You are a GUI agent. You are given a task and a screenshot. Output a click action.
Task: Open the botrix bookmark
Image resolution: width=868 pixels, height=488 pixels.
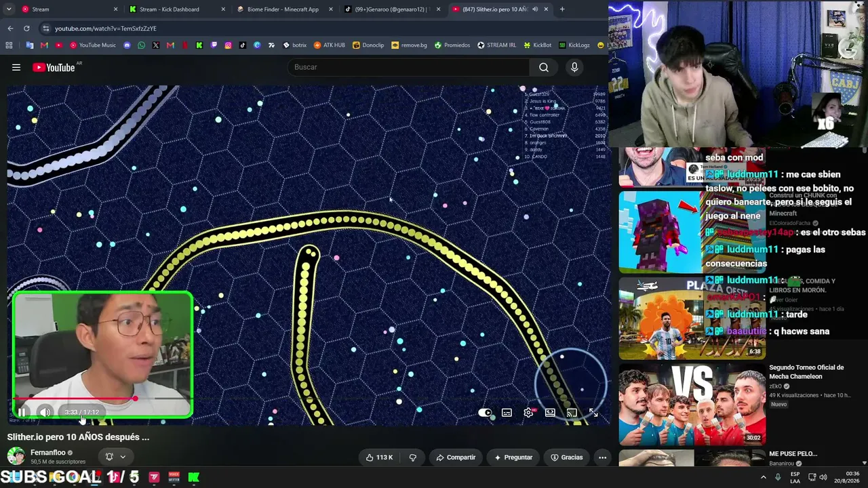pos(294,45)
